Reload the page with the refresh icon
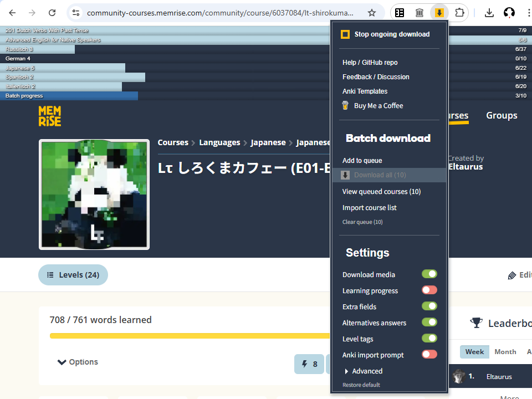Image resolution: width=532 pixels, height=399 pixels. [x=52, y=13]
